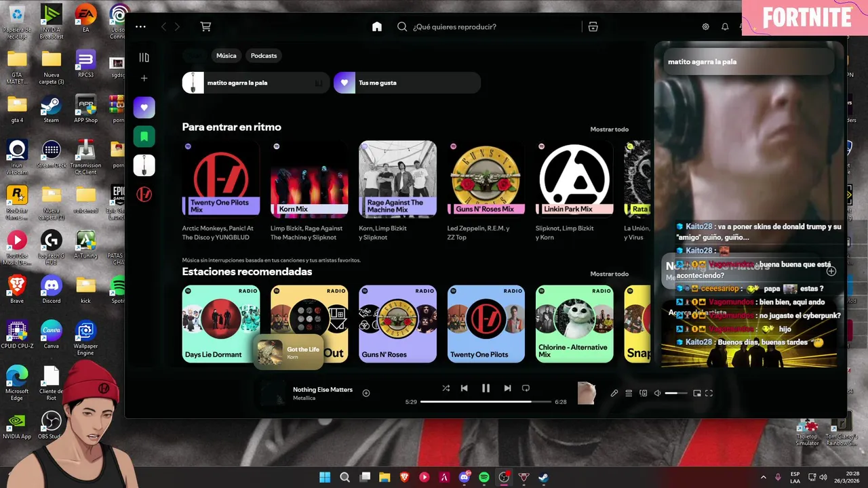Image resolution: width=868 pixels, height=488 pixels.
Task: Navigate forward in Spotify
Action: [178, 26]
